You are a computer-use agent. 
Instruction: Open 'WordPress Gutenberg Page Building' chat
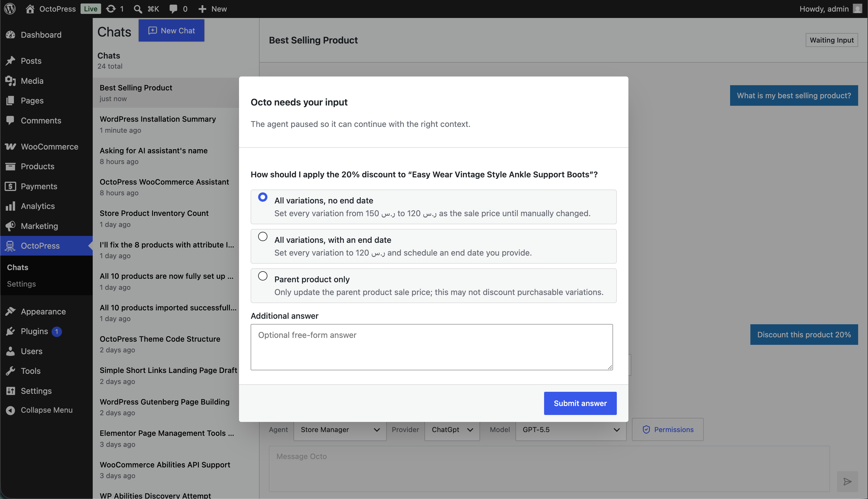click(166, 407)
